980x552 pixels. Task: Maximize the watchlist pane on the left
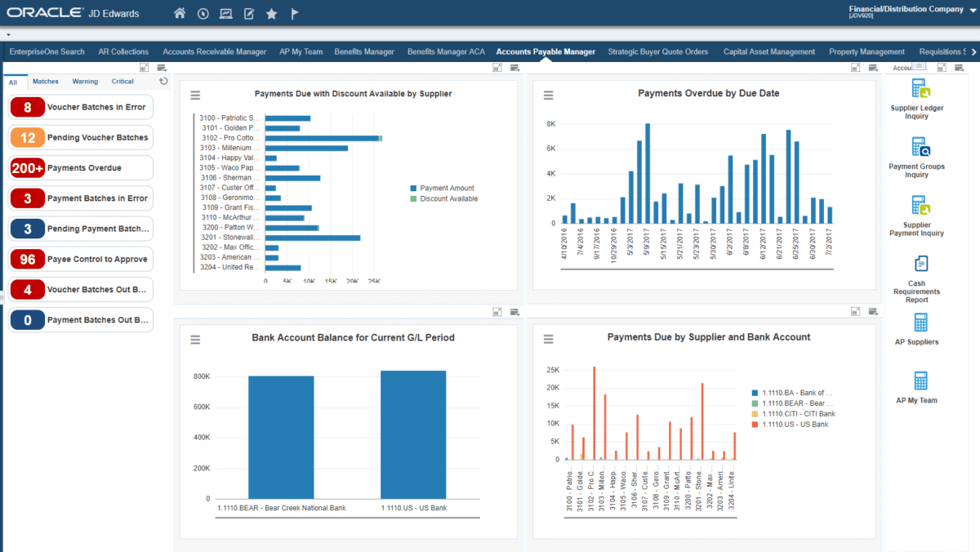coord(144,68)
